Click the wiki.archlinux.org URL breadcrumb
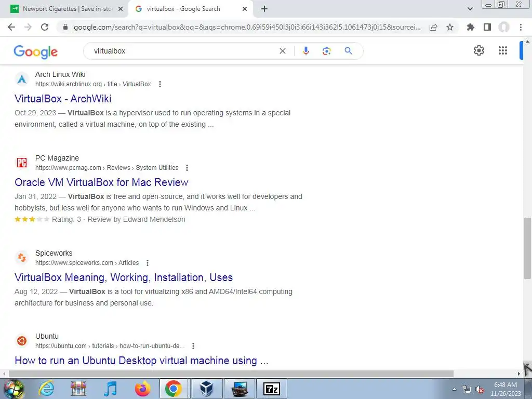This screenshot has width=532, height=399. pos(93,84)
